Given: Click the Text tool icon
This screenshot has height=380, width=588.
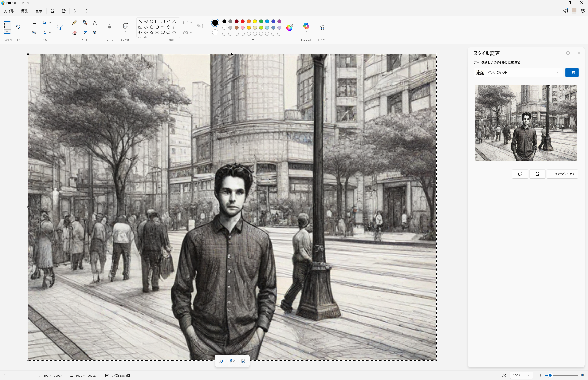Looking at the screenshot, I should (x=95, y=22).
